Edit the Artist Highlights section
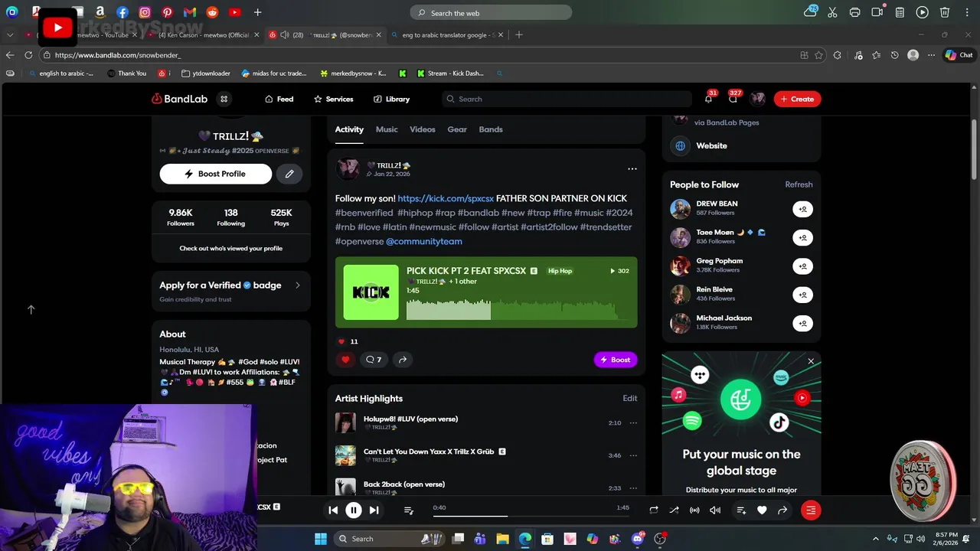980x551 pixels. (x=629, y=398)
